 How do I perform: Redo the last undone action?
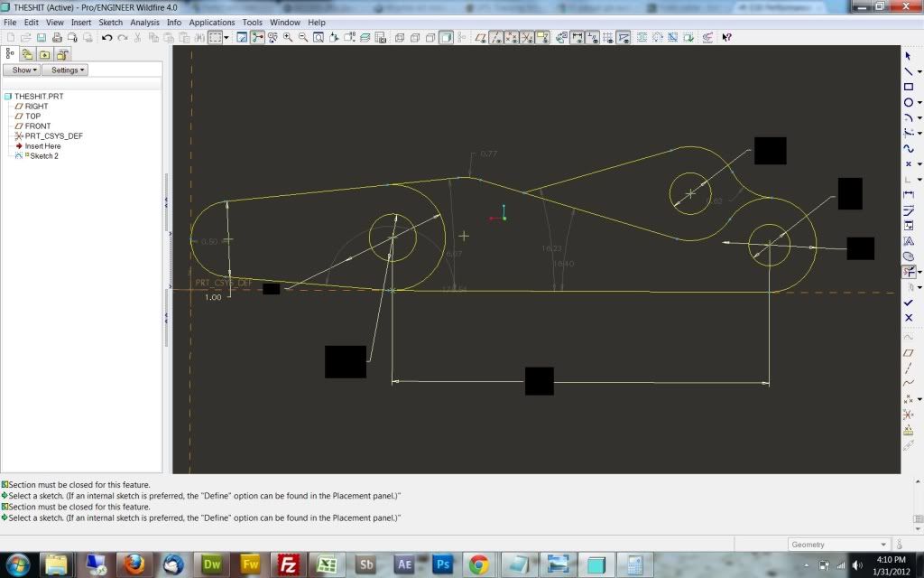pyautogui.click(x=122, y=37)
